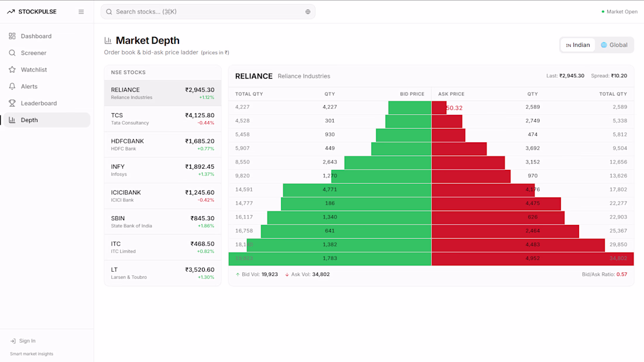Switch to Indian market view

pyautogui.click(x=577, y=45)
